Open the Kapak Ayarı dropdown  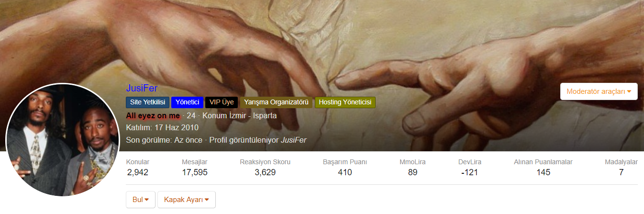point(187,200)
